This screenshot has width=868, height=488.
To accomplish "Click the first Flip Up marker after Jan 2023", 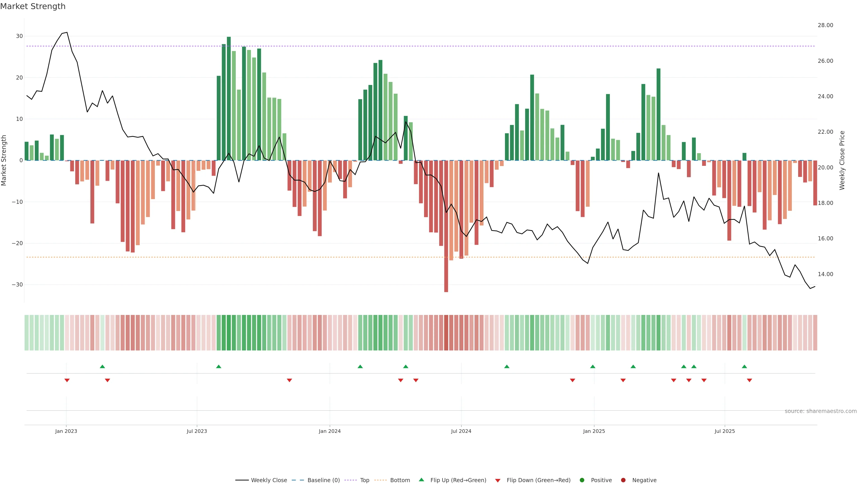I will tap(102, 366).
